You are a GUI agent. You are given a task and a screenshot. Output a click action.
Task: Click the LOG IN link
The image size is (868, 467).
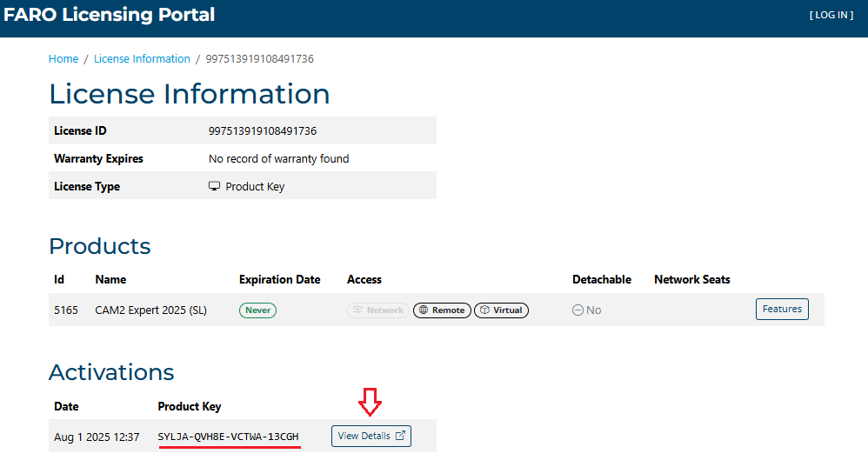click(831, 15)
